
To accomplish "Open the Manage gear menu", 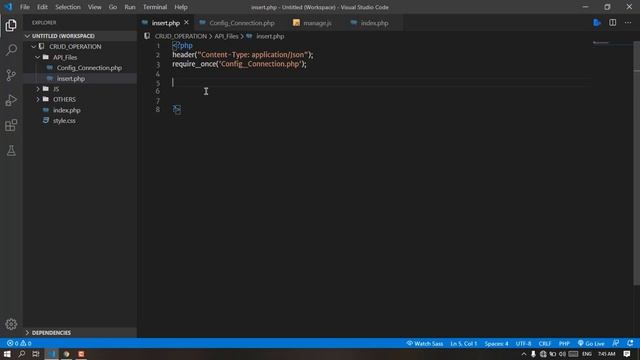I will [11, 324].
